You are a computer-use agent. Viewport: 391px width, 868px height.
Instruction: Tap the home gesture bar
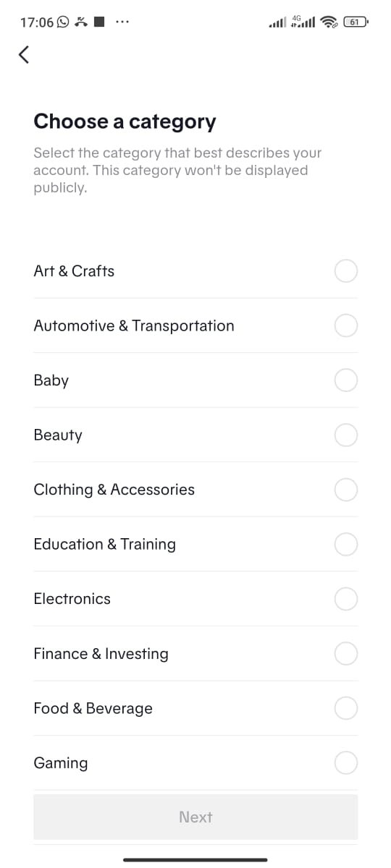(195, 859)
